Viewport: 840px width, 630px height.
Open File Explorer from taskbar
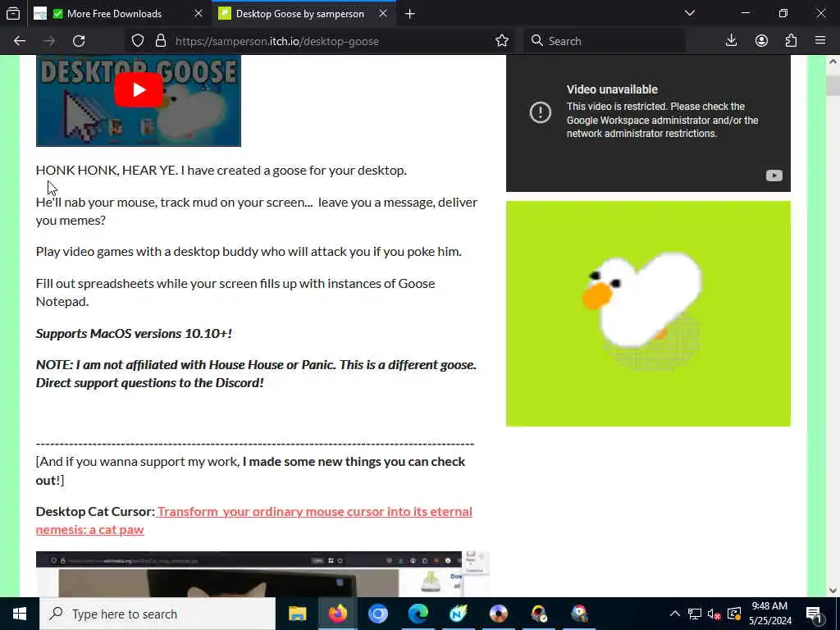(x=297, y=614)
